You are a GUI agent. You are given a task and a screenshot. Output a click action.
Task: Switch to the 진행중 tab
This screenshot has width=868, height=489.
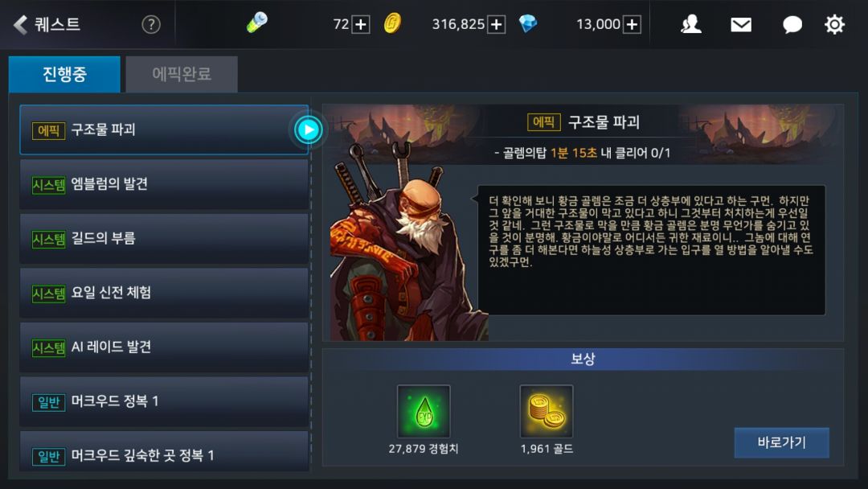64,74
